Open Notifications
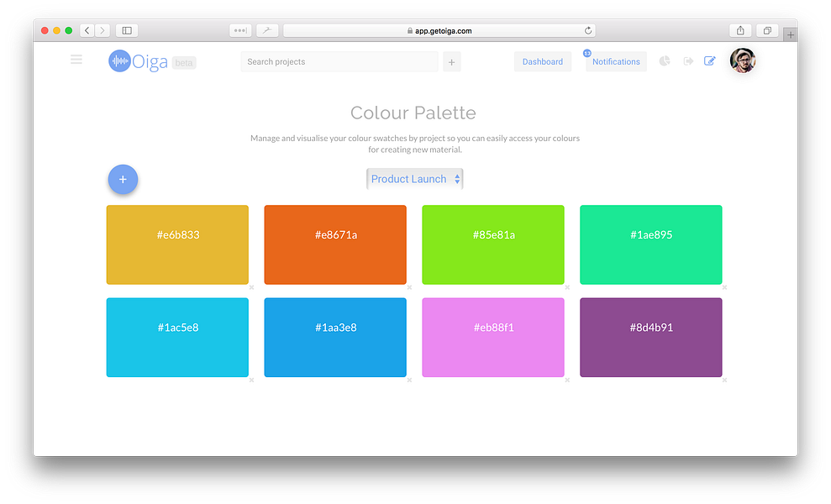The width and height of the screenshot is (831, 504). click(616, 62)
